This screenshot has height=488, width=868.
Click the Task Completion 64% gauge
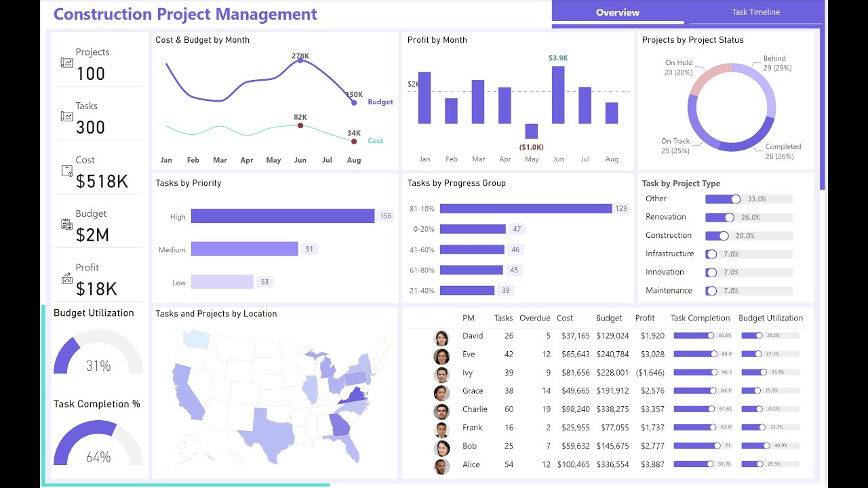click(98, 443)
